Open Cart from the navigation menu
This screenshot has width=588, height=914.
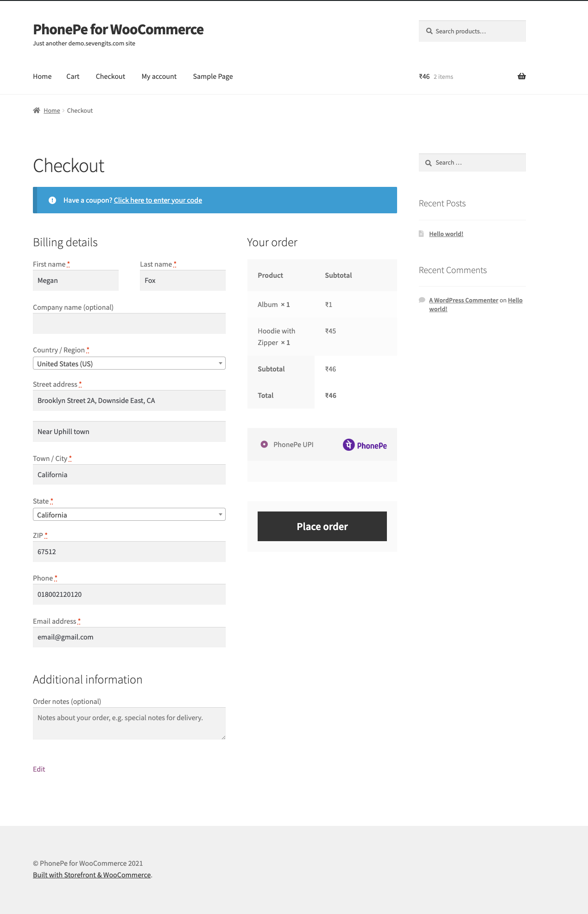73,77
